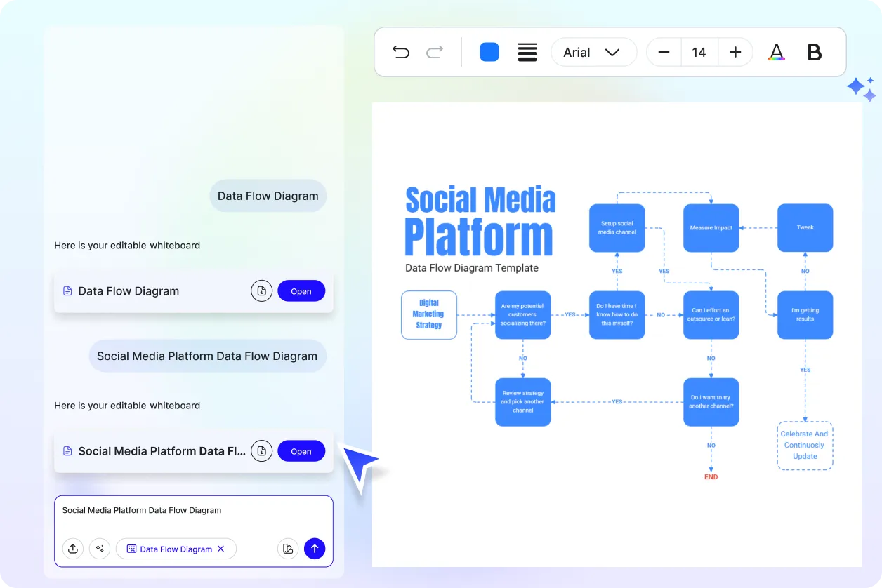Click the text color 'A' icon
Screen dimensions: 882x588
(776, 52)
